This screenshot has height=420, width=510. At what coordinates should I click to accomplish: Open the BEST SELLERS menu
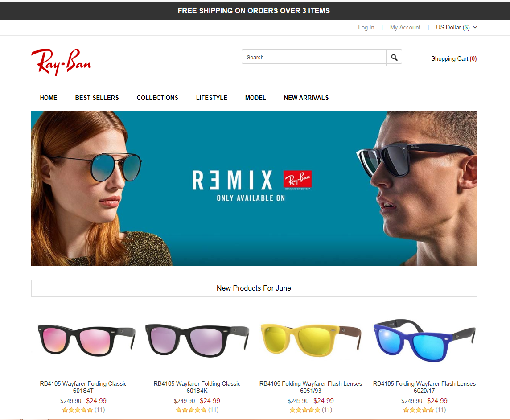(x=97, y=98)
